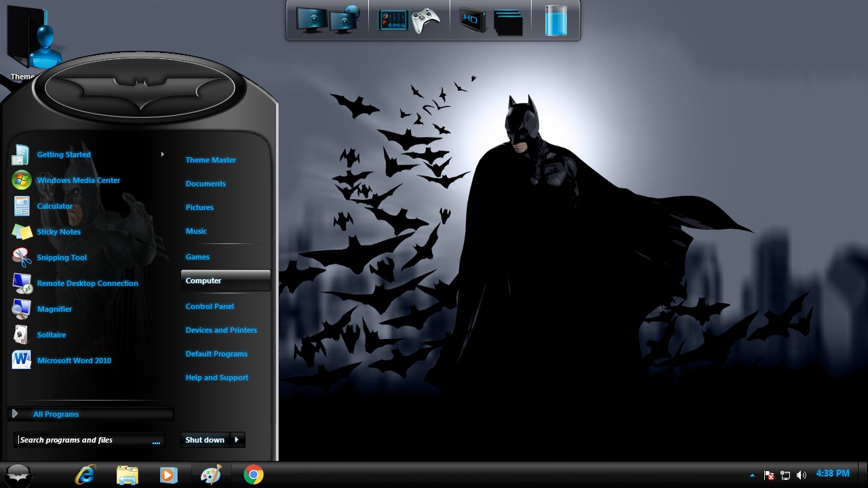Click the monitor-with-globe icon in top dock
The height and width of the screenshot is (488, 868).
(347, 19)
